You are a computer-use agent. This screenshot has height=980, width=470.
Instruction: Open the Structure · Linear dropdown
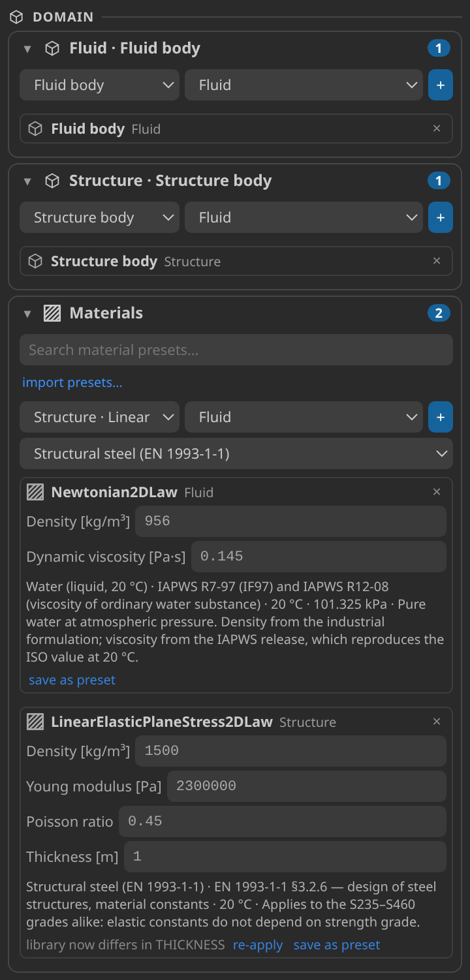click(x=99, y=417)
